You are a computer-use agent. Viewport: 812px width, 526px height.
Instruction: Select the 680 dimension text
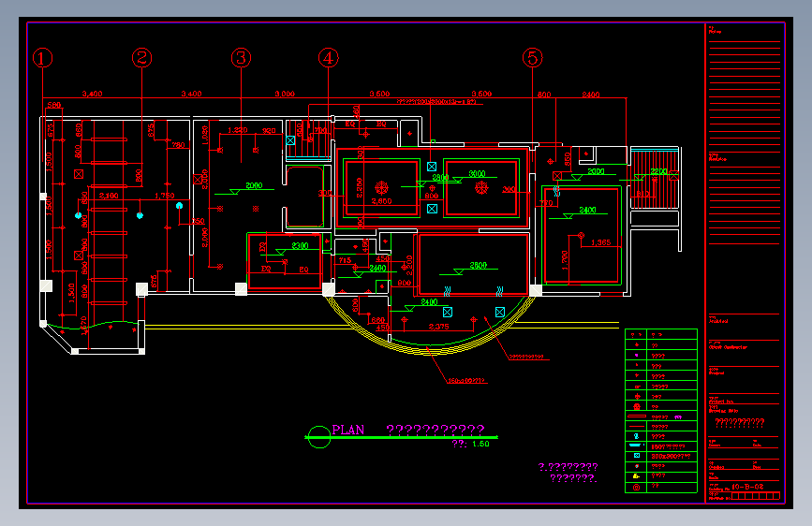pos(378,320)
